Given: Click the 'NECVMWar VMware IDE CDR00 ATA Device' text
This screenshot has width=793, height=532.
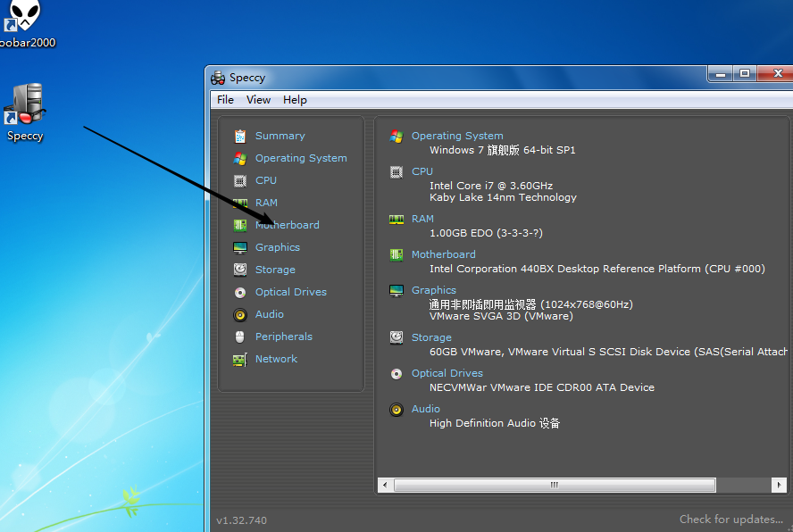Looking at the screenshot, I should click(542, 387).
